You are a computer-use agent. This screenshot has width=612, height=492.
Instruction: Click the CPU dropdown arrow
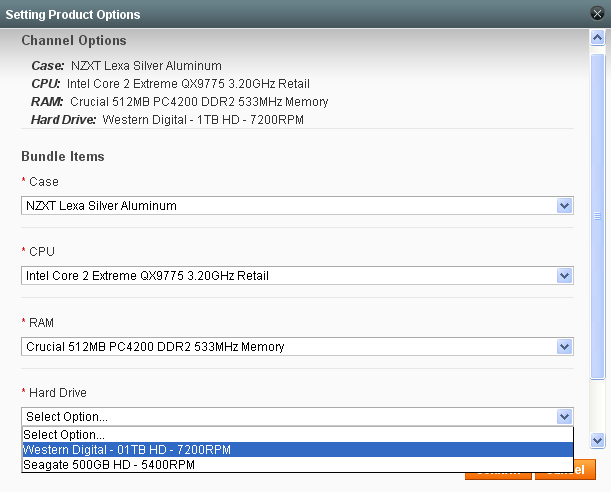tap(565, 276)
